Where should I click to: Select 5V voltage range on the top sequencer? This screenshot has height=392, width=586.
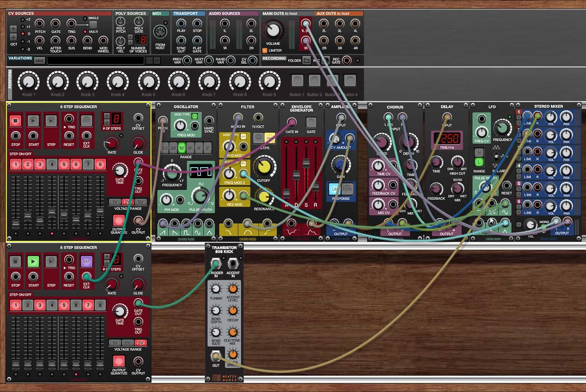(140, 202)
